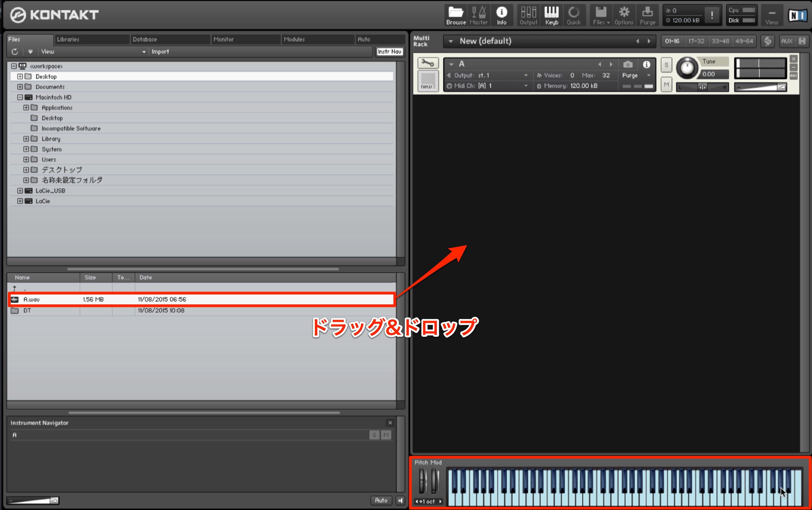The height and width of the screenshot is (510, 812).
Task: Select the DT folder row
Action: coord(202,310)
